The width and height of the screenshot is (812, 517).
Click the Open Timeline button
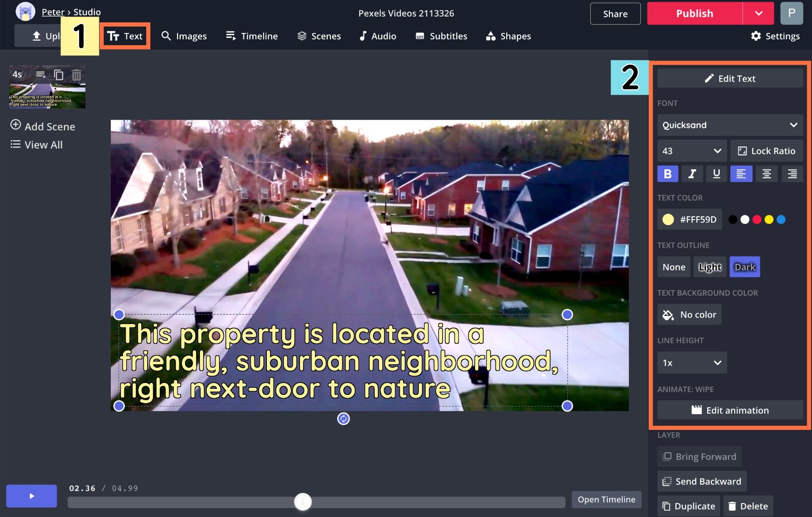[x=606, y=500]
